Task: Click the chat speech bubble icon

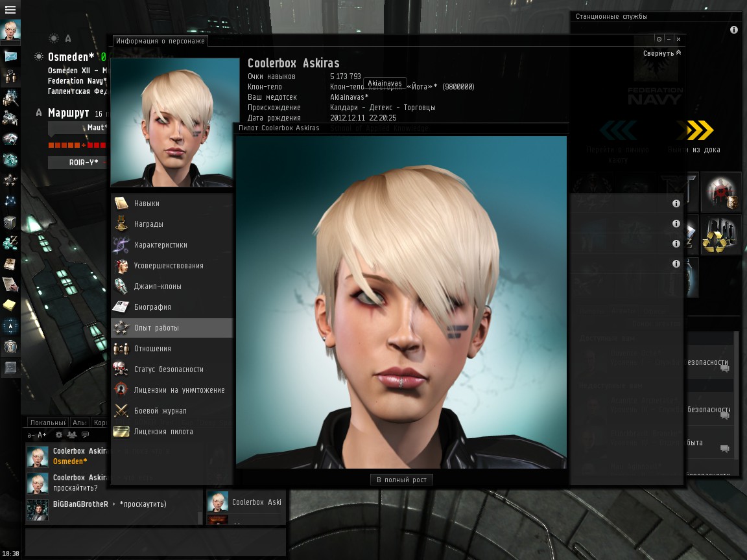Action: coord(86,435)
